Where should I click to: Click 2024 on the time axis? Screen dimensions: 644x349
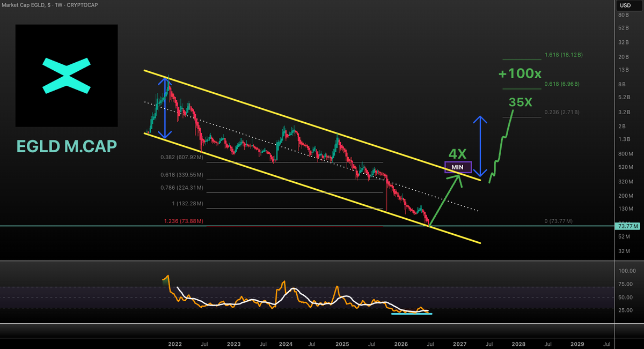(x=286, y=343)
